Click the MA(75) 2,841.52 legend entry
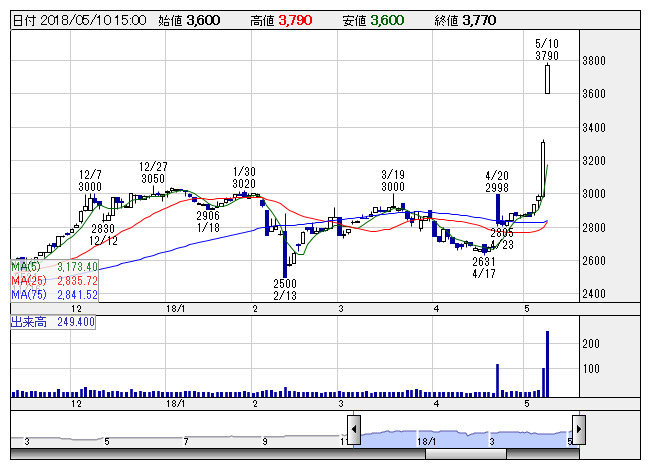Screen dimensions: 652x469 pos(54,295)
